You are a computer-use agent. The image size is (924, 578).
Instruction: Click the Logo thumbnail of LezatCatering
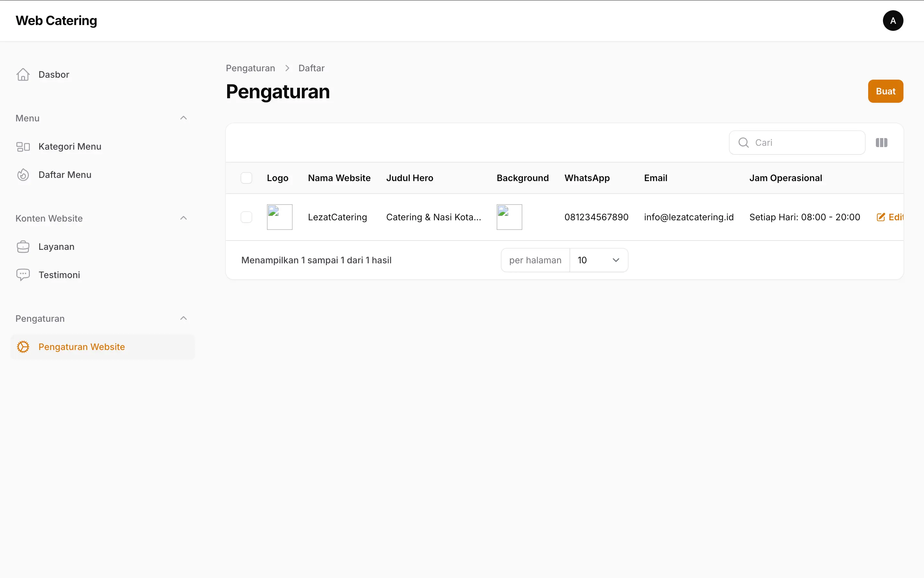(x=279, y=217)
